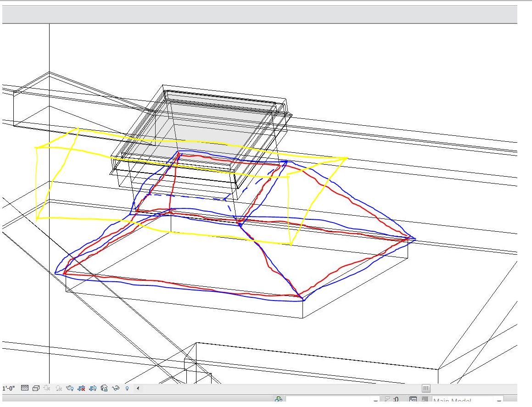Click the Reveal Hidden Elements light bulb
The width and height of the screenshot is (532, 407).
[127, 388]
